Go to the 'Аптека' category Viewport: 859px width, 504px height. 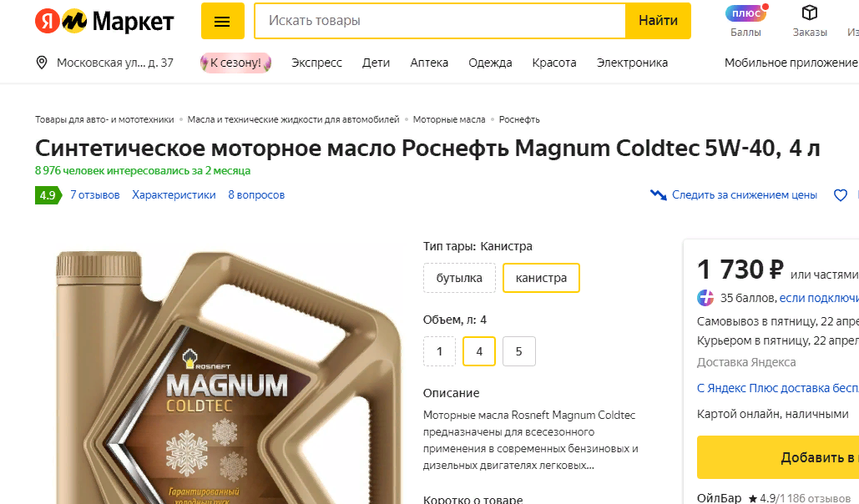[x=429, y=63]
